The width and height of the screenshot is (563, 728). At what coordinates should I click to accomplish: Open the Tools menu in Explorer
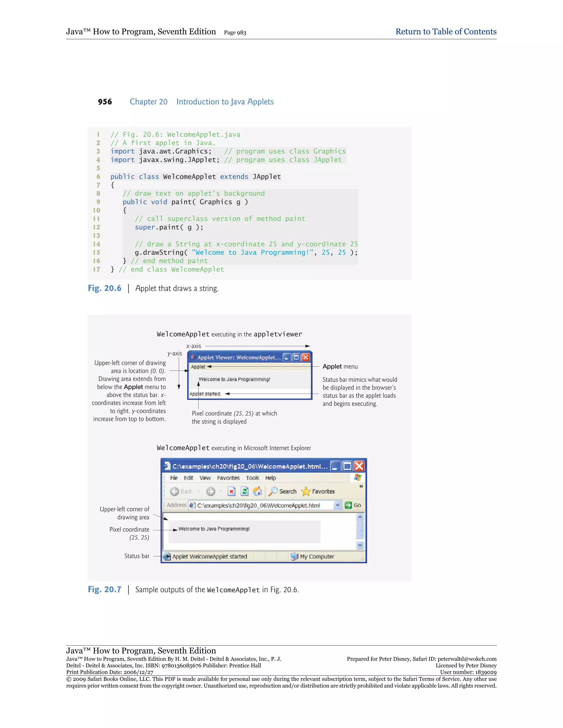[252, 478]
